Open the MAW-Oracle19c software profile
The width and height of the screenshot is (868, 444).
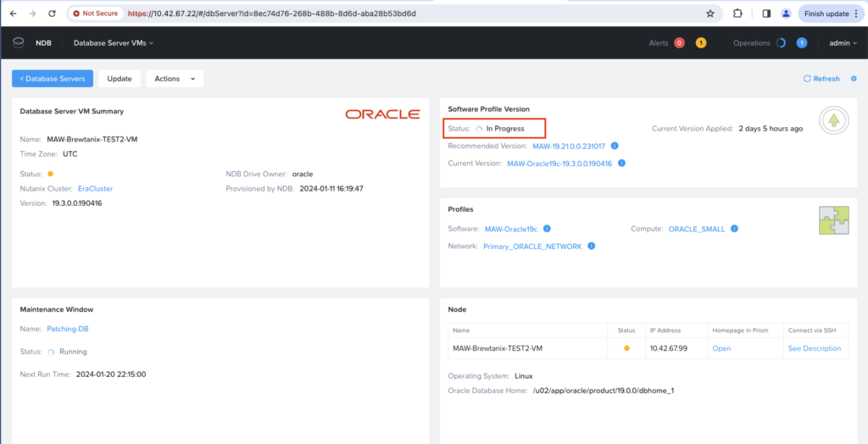509,229
